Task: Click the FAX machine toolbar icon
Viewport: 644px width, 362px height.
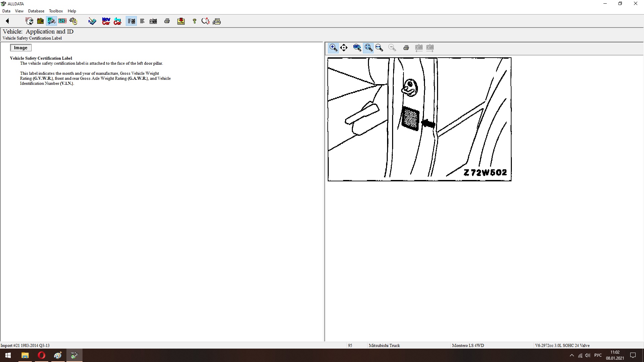Action: (x=217, y=21)
